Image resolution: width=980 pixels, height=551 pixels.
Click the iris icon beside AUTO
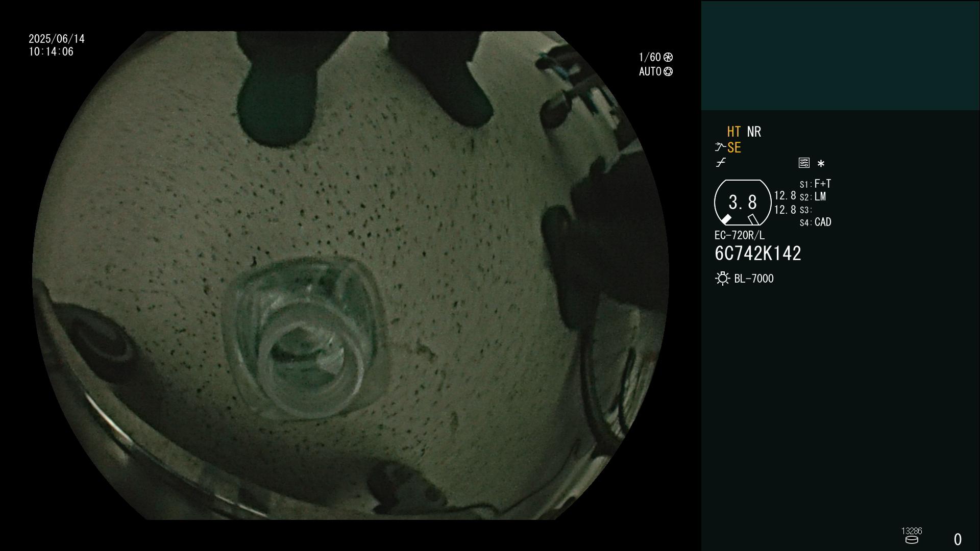click(x=668, y=72)
